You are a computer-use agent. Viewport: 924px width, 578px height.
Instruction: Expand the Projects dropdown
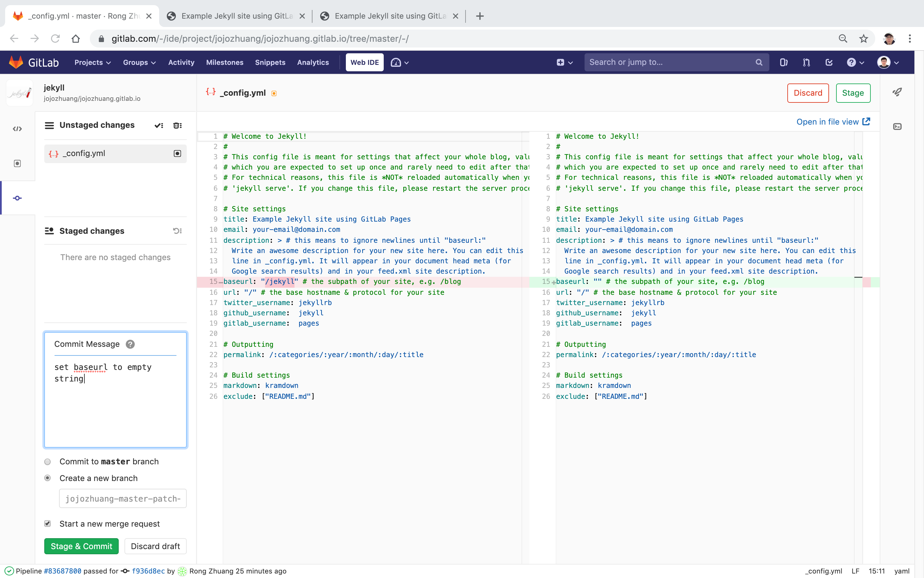[92, 62]
